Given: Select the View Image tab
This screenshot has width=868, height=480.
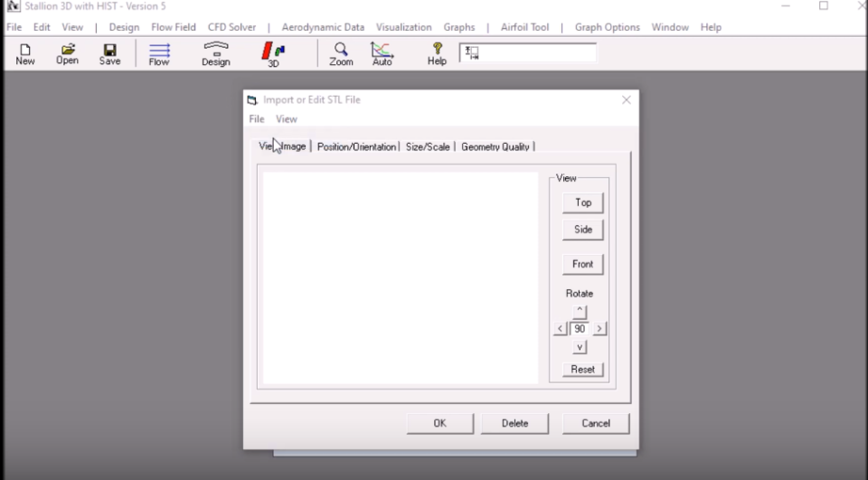Looking at the screenshot, I should (282, 146).
